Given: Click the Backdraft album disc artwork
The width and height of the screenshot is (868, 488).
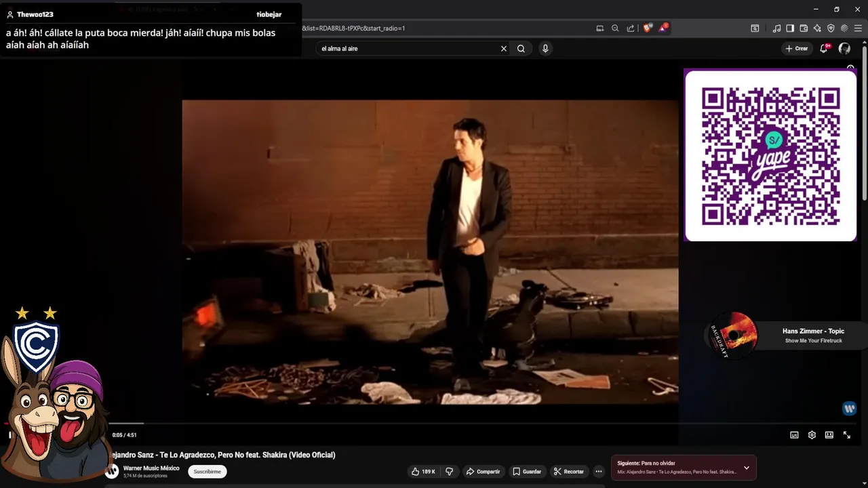Looking at the screenshot, I should tap(732, 335).
